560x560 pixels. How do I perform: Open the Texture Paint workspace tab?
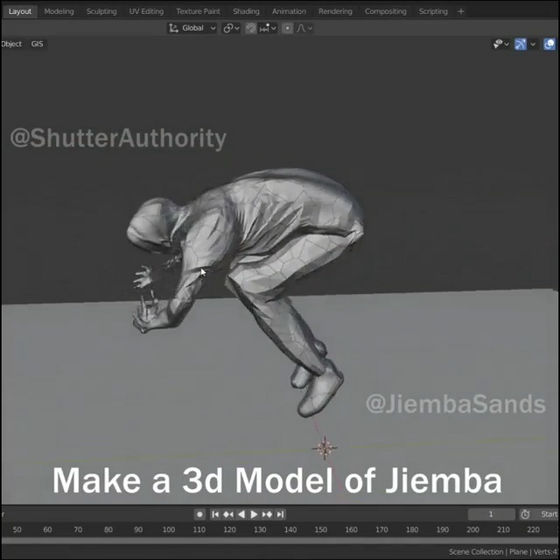(x=198, y=11)
